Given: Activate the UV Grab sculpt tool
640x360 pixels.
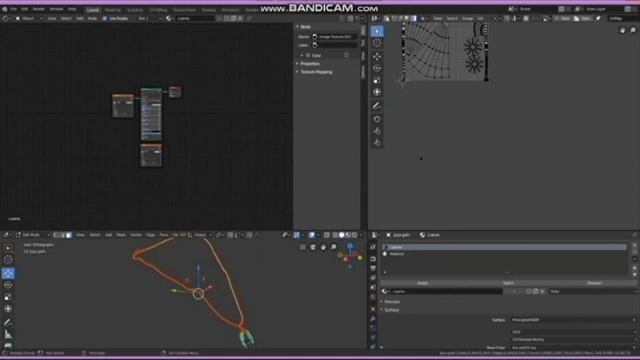Looking at the screenshot, I should (x=377, y=119).
